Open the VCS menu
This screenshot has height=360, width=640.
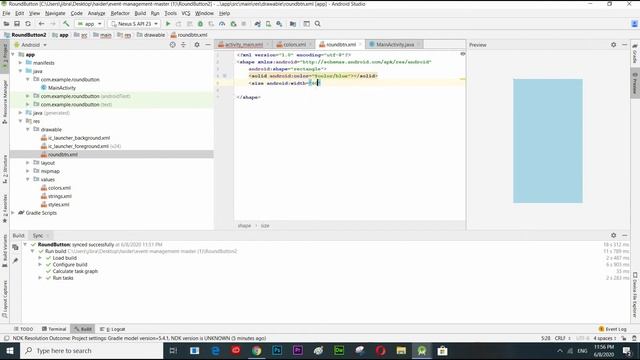pyautogui.click(x=186, y=13)
